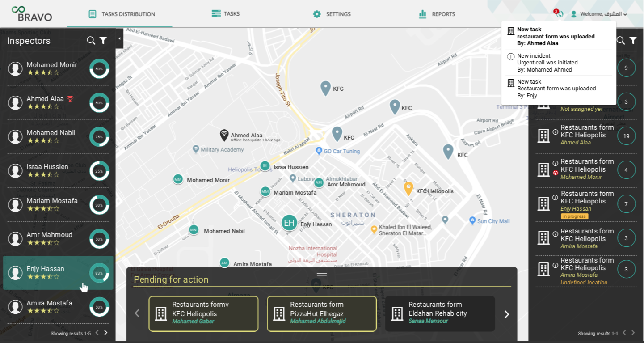Open the Inspectors filter funnel icon
Viewport: 644px width, 343px height.
(x=103, y=41)
